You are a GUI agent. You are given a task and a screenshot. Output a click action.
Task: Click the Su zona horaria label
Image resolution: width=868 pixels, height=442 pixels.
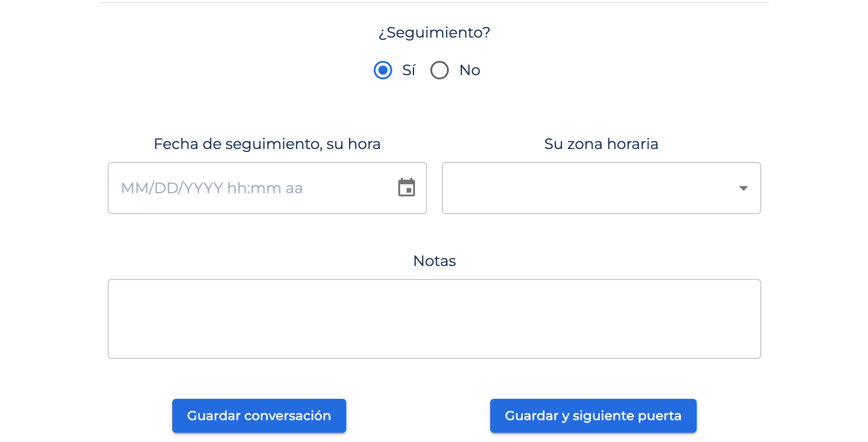(x=601, y=144)
